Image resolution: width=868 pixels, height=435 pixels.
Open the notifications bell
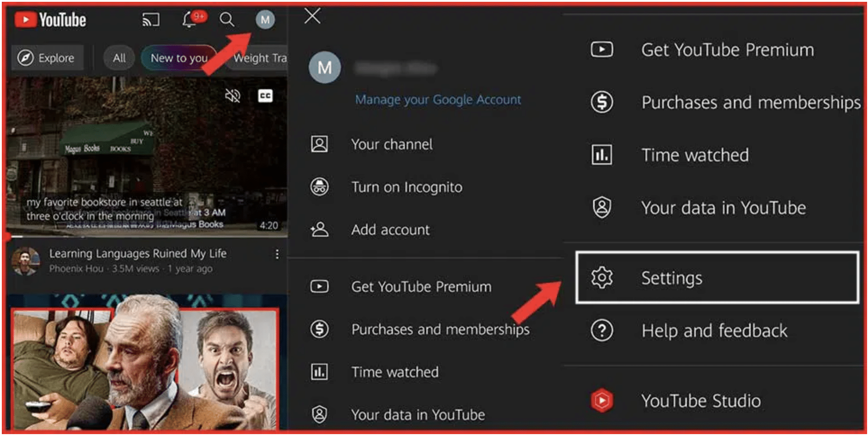(189, 20)
